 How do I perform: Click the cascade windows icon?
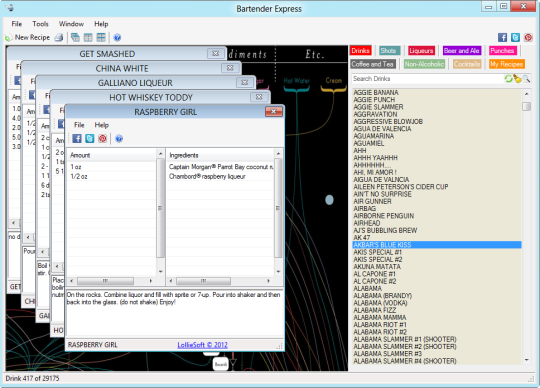pos(75,38)
